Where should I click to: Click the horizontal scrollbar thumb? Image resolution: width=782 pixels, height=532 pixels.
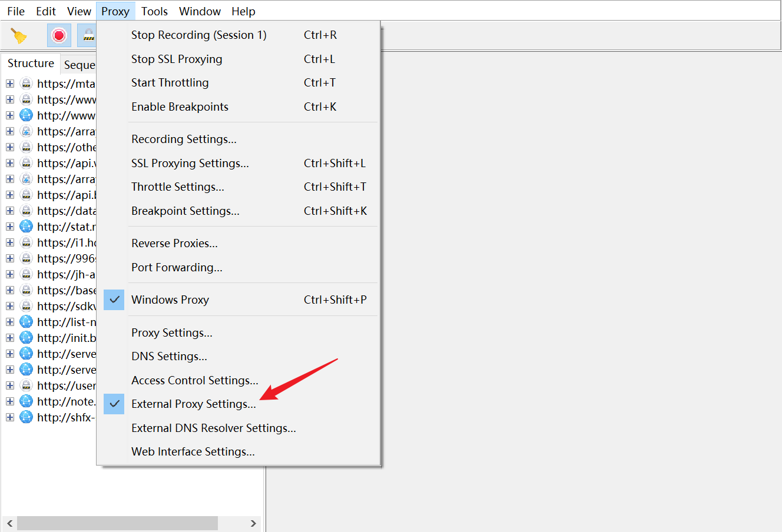click(x=117, y=523)
